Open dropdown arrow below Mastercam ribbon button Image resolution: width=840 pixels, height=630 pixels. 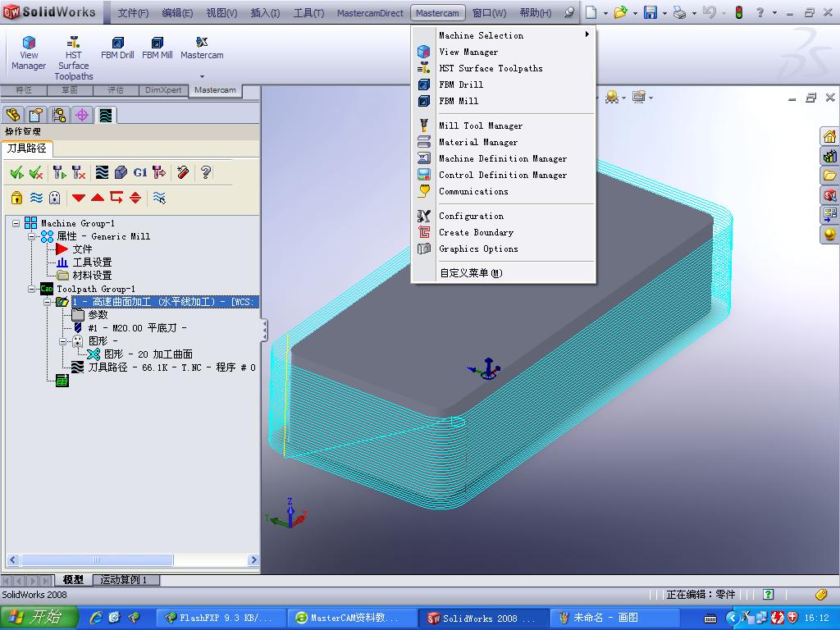pos(202,76)
